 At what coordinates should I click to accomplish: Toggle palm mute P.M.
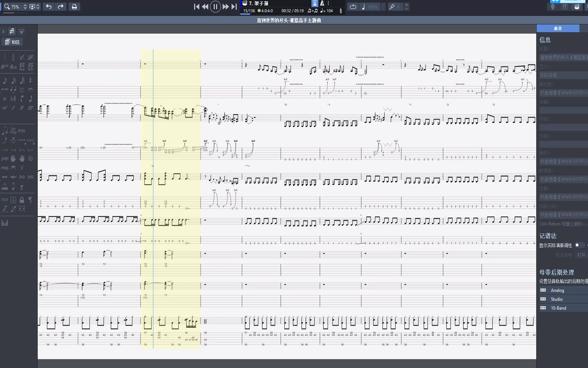22,131
